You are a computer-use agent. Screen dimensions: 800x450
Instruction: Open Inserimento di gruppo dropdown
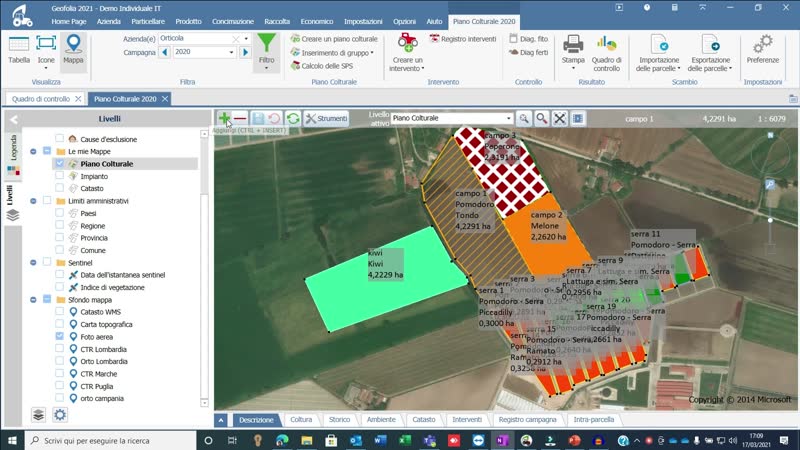332,53
